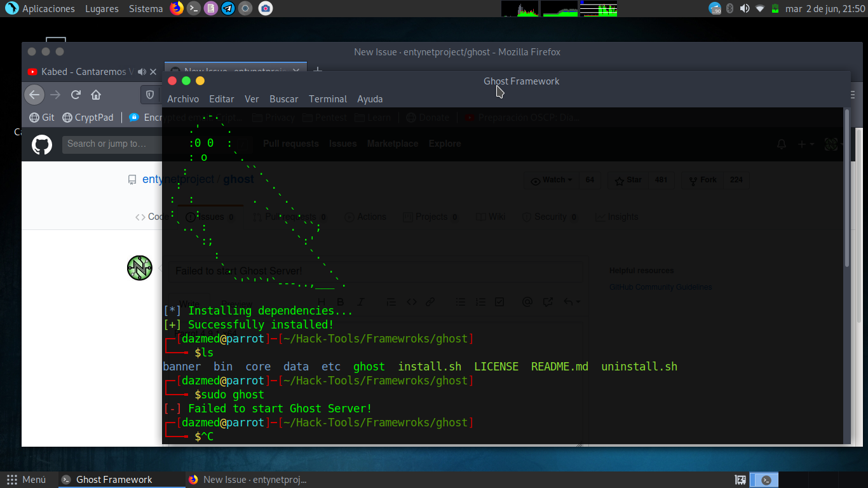Mention someone using the @ icon
The height and width of the screenshot is (488, 868).
tap(527, 301)
